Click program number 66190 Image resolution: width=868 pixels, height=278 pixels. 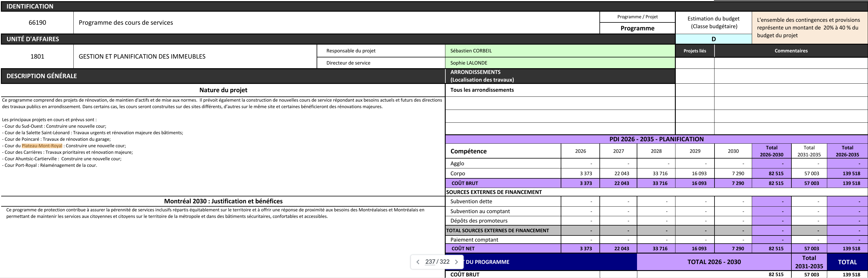[37, 22]
